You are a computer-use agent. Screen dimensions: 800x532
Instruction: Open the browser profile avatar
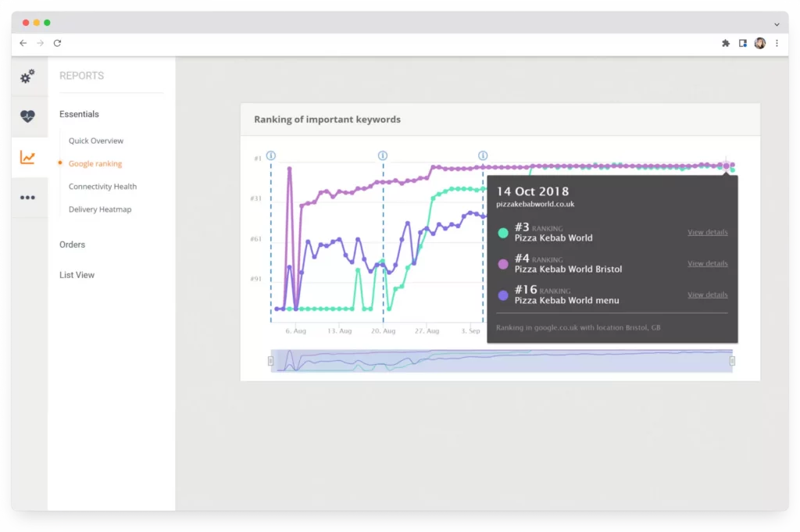coord(759,43)
